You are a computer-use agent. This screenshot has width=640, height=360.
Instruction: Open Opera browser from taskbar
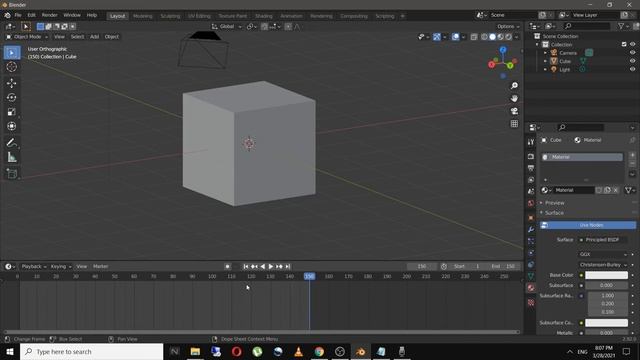point(236,351)
